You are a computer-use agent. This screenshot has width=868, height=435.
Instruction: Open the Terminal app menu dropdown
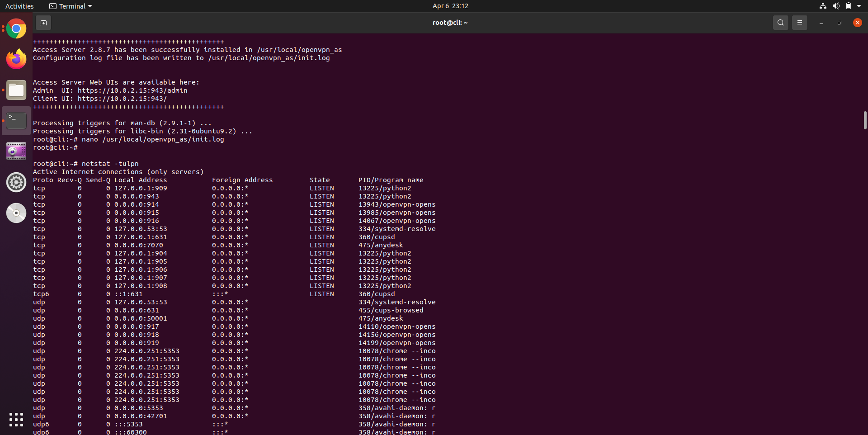(x=71, y=6)
